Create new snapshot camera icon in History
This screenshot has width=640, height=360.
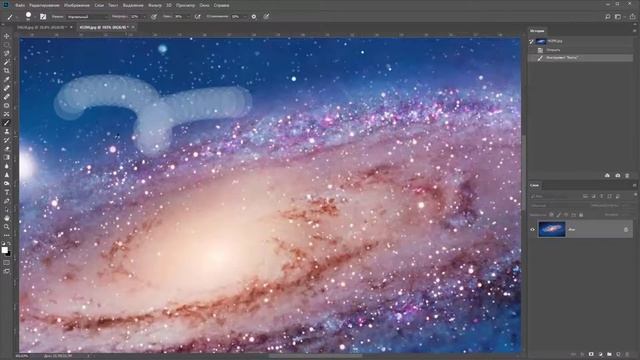click(x=618, y=175)
